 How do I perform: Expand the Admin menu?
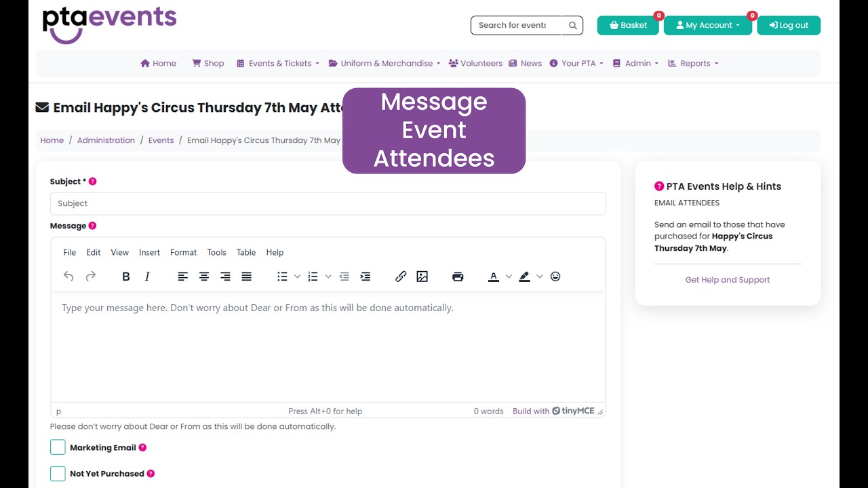tap(635, 63)
